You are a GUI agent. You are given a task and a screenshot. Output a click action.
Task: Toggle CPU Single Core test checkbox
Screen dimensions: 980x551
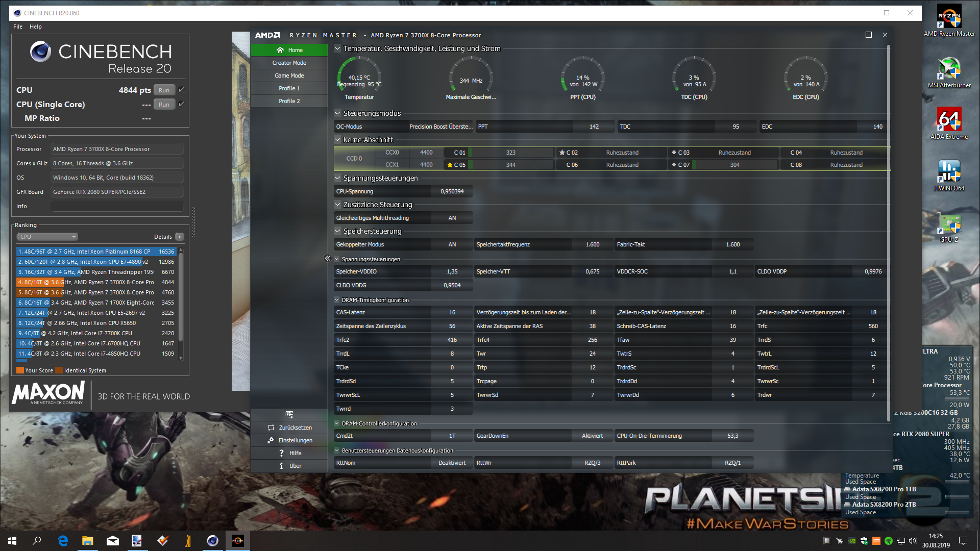pyautogui.click(x=181, y=104)
